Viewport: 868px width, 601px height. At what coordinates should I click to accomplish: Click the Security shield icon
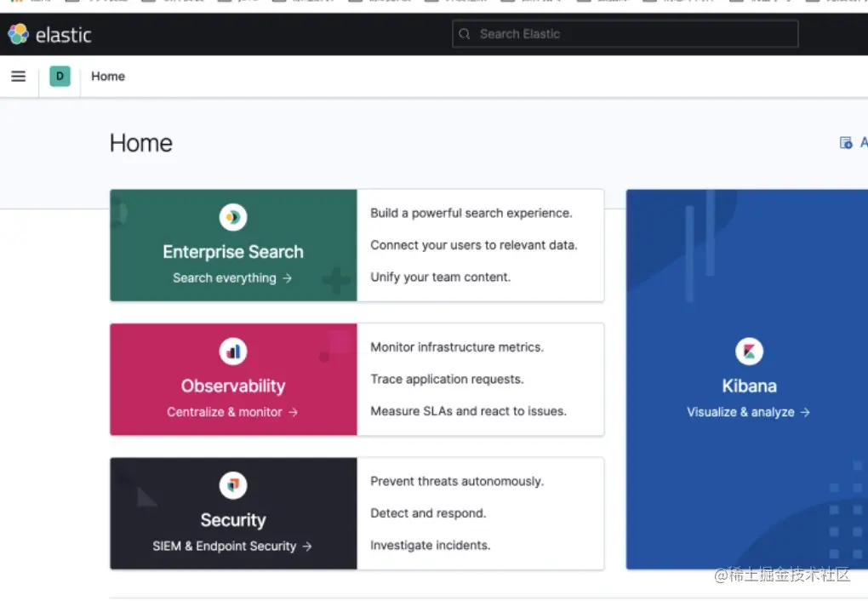click(x=233, y=485)
